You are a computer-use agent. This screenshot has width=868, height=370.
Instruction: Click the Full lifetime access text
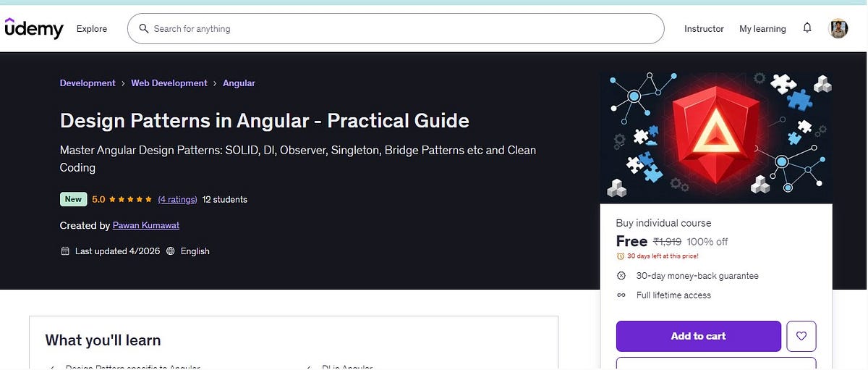click(x=673, y=295)
